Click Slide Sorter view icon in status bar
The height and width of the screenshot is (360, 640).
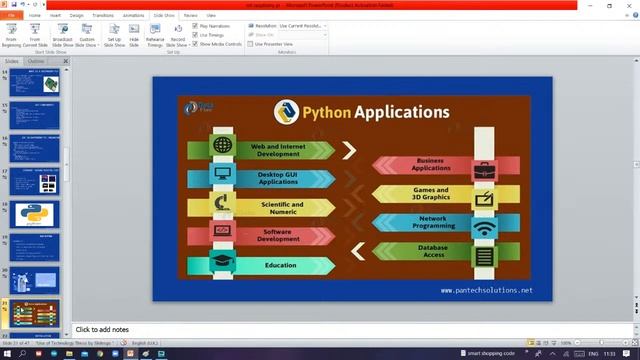point(539,343)
